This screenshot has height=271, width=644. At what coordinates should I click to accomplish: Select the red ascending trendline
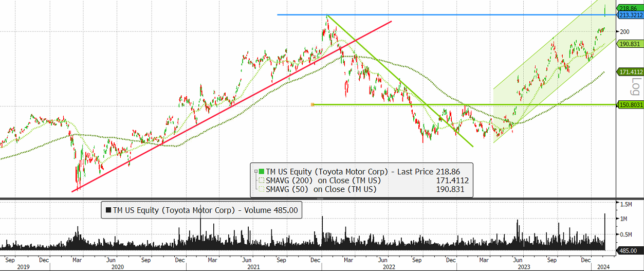click(231, 106)
